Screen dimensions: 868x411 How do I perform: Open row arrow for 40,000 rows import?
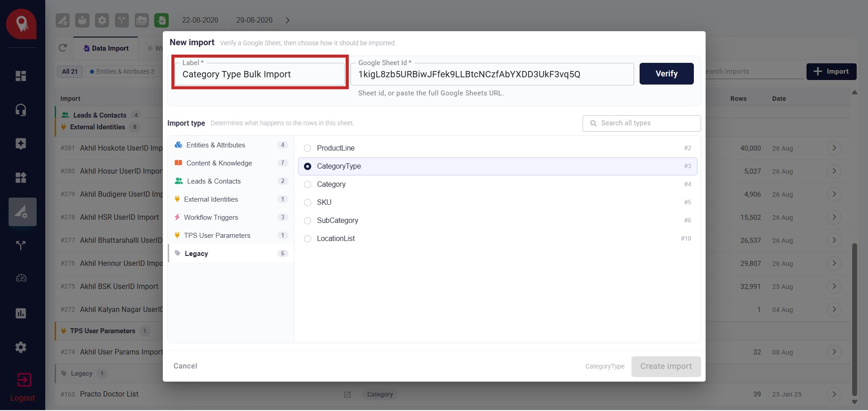tap(834, 148)
